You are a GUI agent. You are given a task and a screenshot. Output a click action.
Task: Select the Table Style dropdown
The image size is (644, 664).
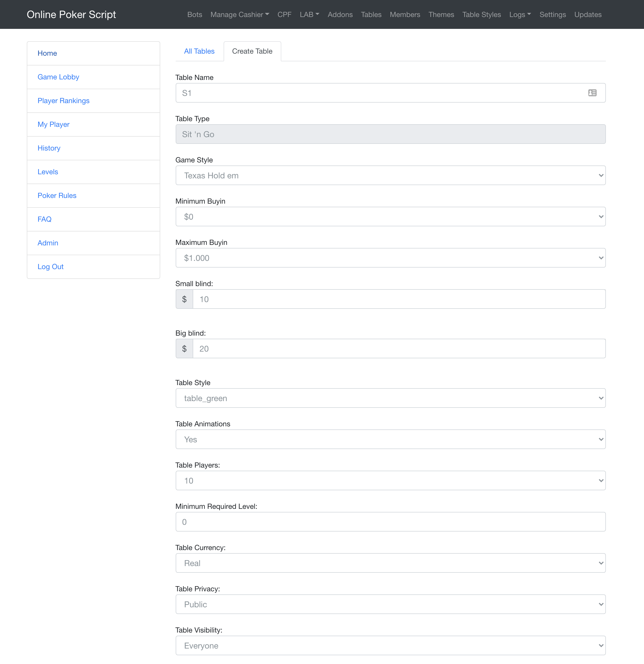tap(390, 398)
